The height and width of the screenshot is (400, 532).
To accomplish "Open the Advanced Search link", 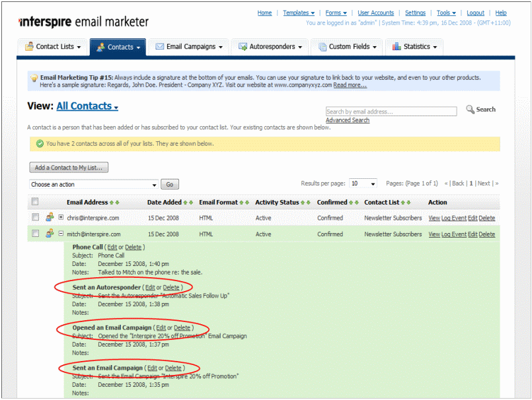I will click(x=348, y=120).
